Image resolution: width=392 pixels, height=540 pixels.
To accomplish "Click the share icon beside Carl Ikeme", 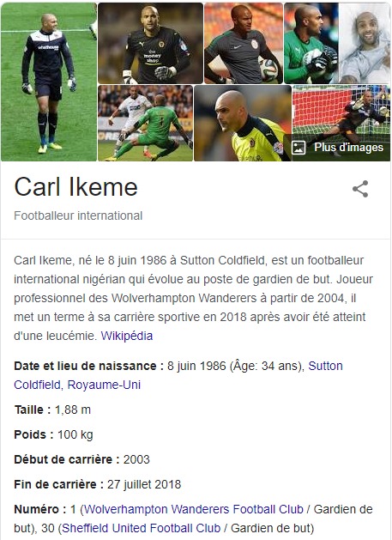I will tap(360, 189).
